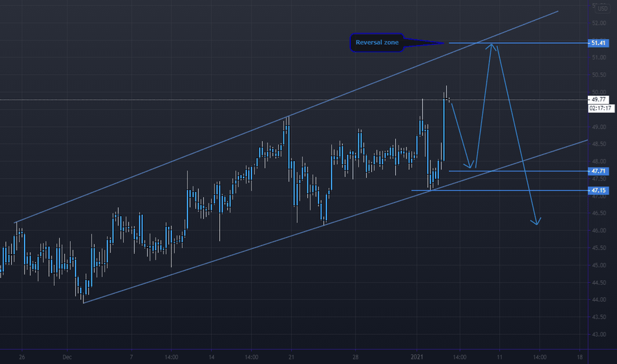Image resolution: width=617 pixels, height=364 pixels.
Task: Click the current price 49.77 label
Action: click(598, 99)
